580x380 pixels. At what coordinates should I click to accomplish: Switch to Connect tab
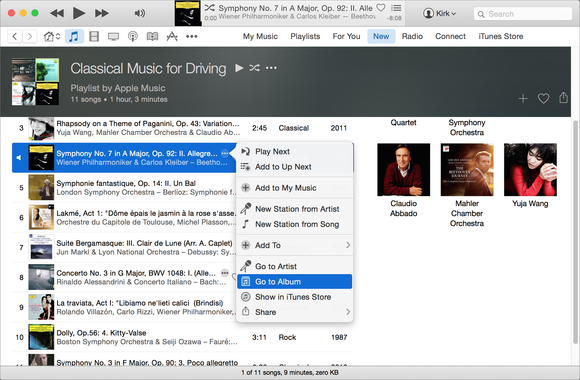coord(450,36)
